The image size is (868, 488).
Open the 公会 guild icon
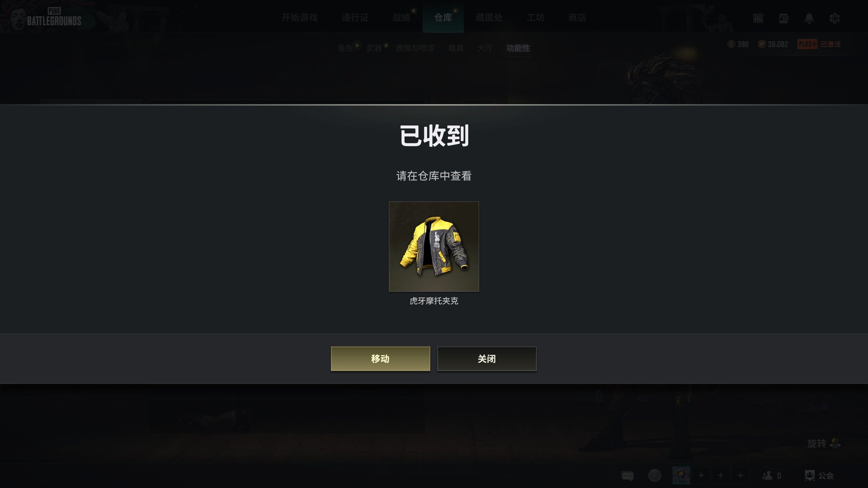pos(819,476)
